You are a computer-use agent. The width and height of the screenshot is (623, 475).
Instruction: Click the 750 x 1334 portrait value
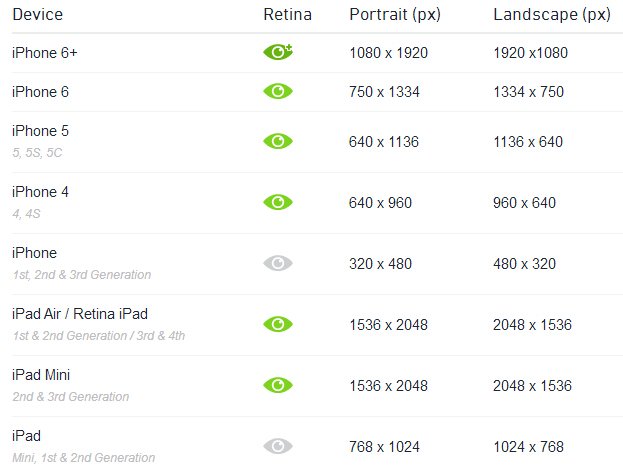[384, 92]
